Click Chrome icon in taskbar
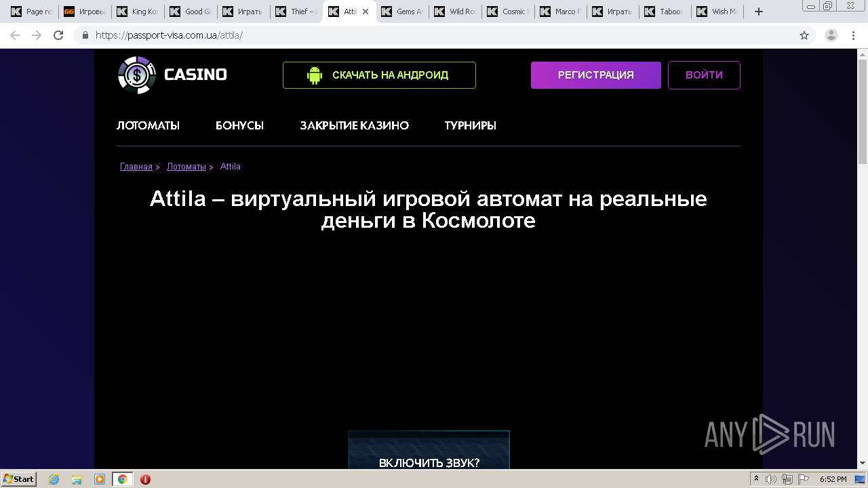 (122, 479)
